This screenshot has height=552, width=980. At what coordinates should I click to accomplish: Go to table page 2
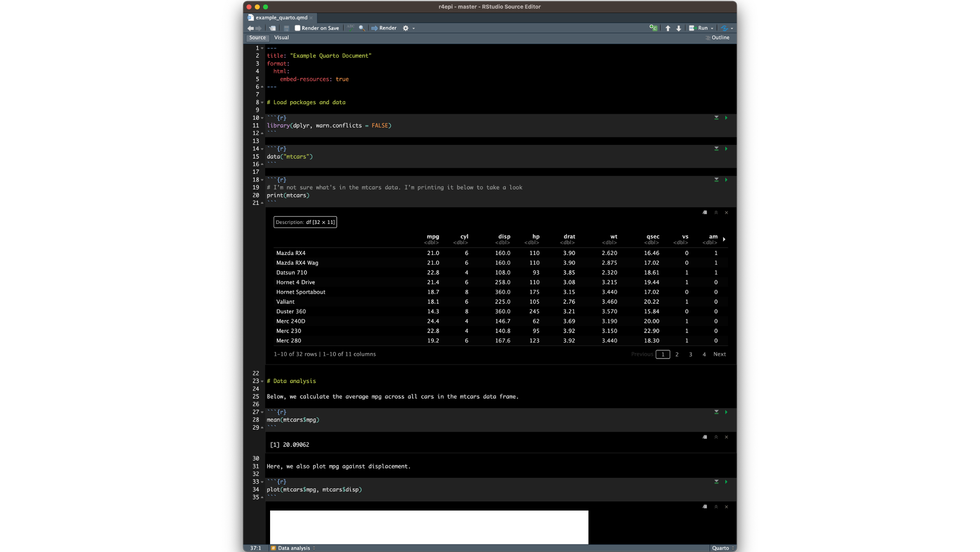(x=677, y=354)
